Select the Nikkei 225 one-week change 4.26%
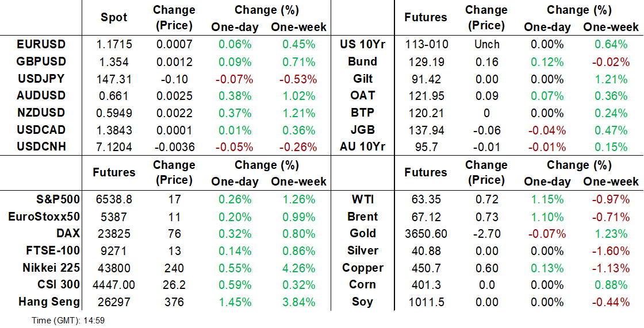Screen dimensions: 644x328 [298, 268]
